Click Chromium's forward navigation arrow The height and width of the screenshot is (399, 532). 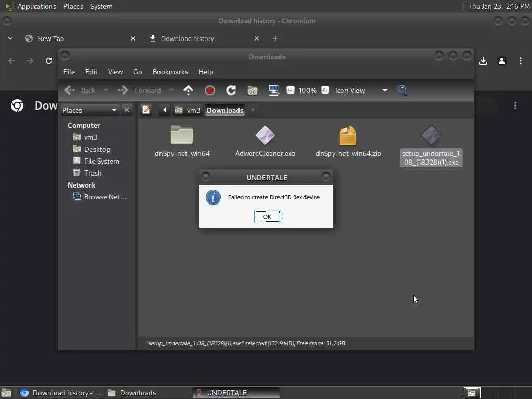(x=30, y=61)
